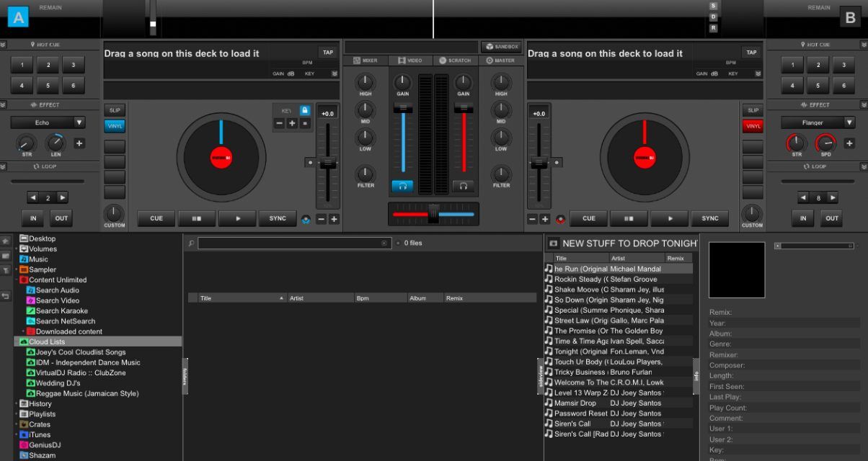Click SYNC on deck B
This screenshot has width=868, height=461.
[710, 218]
